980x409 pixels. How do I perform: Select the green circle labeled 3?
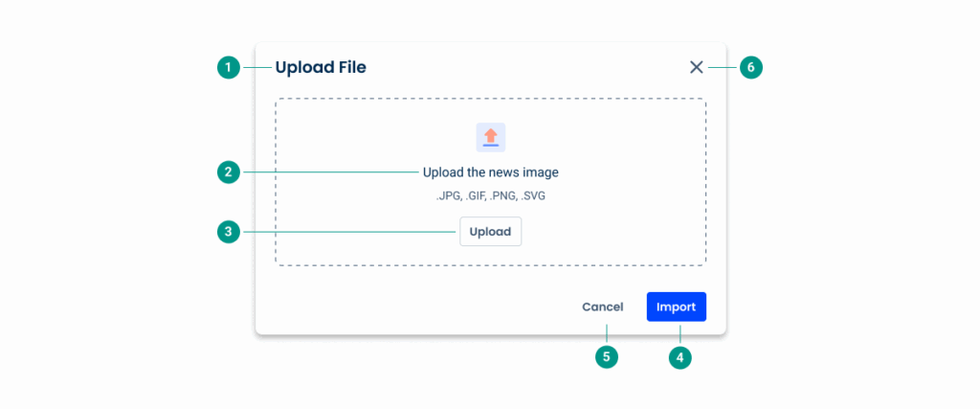pyautogui.click(x=228, y=232)
